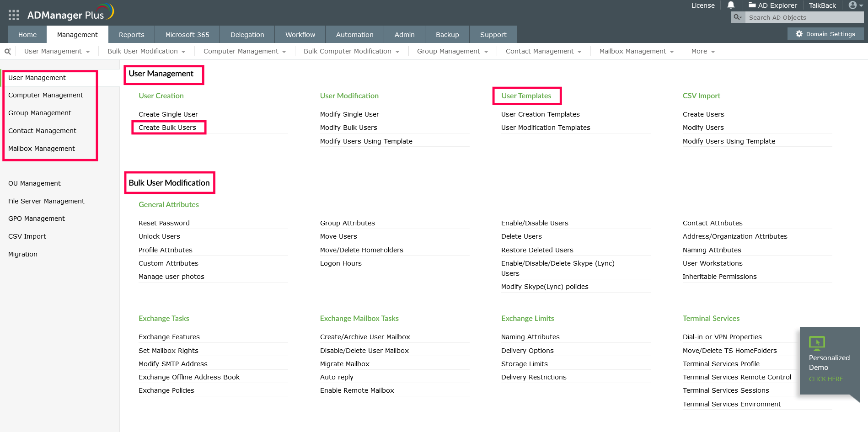Open User Creation Templates
The image size is (868, 432).
point(540,114)
